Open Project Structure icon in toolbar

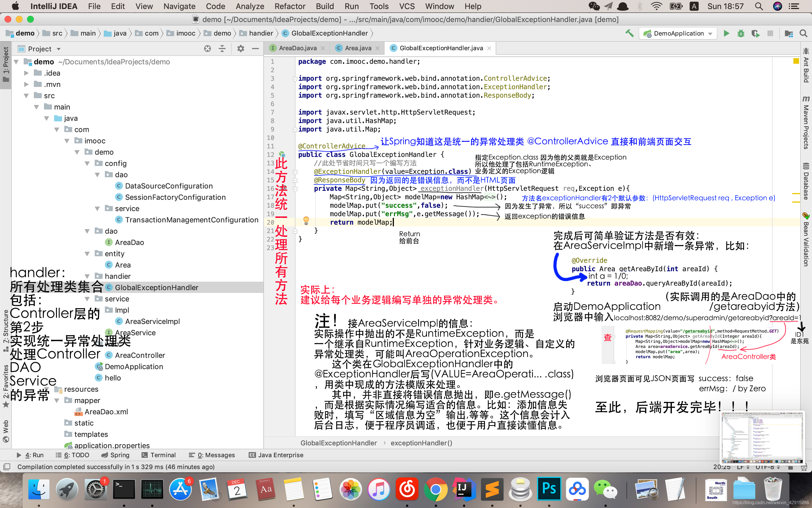click(x=789, y=33)
